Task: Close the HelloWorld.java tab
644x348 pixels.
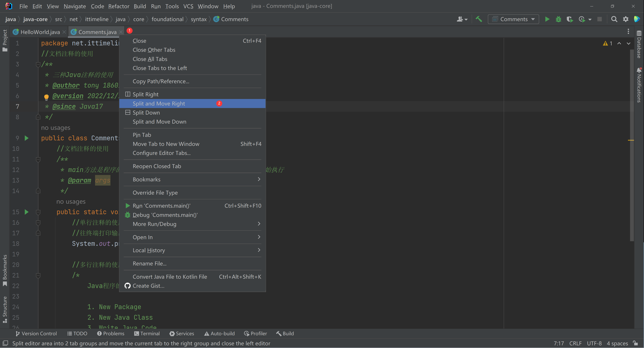Action: coord(64,32)
